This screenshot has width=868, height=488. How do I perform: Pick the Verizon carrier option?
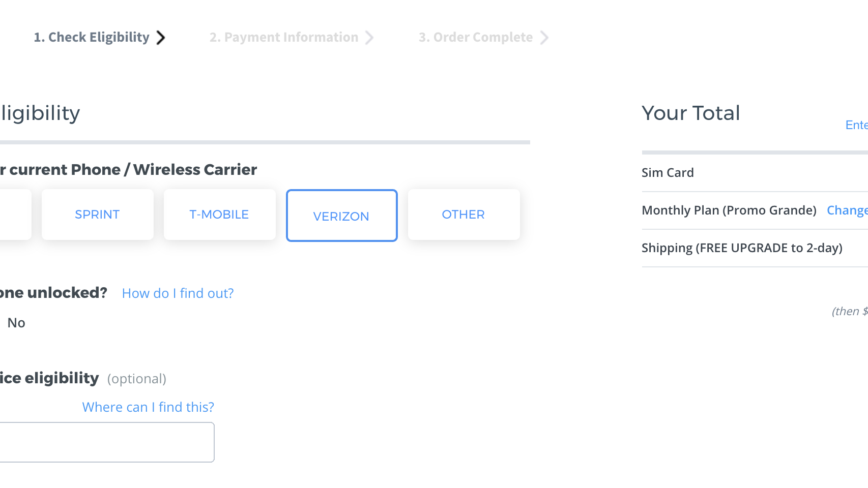point(341,216)
